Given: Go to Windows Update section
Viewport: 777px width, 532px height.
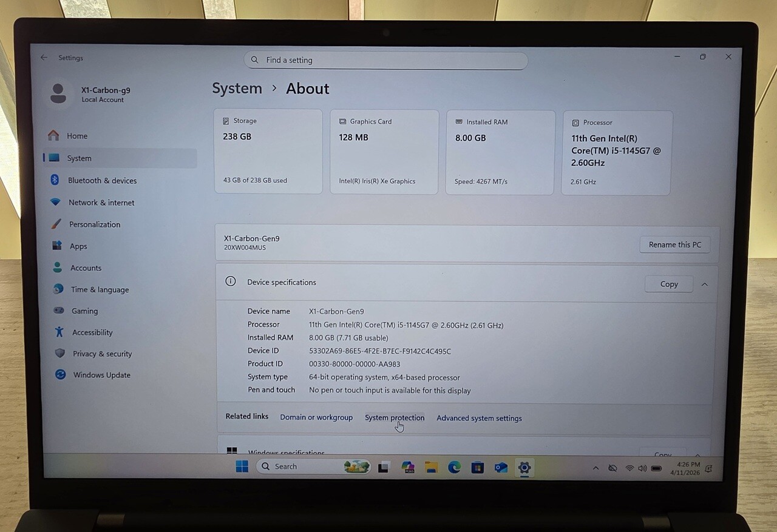Looking at the screenshot, I should [x=101, y=375].
